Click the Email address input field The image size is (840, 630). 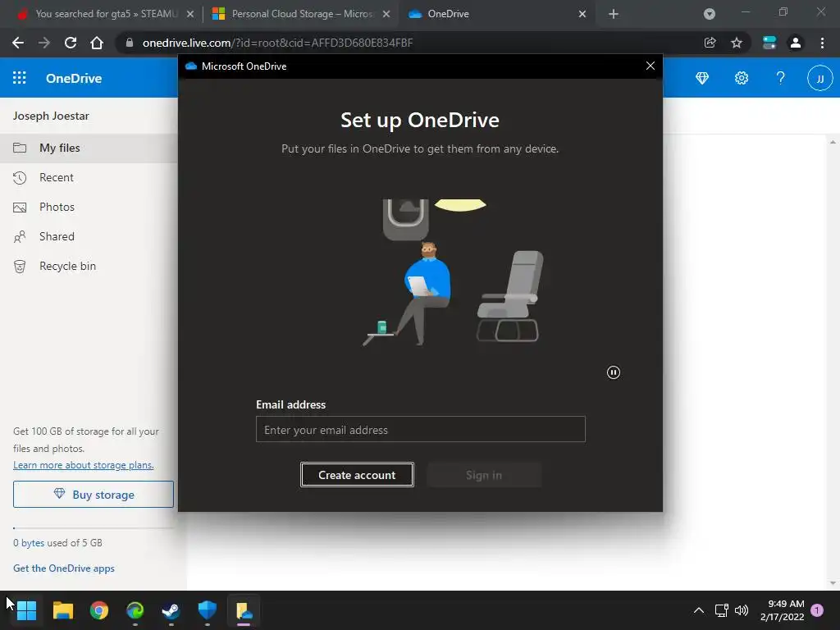pos(421,429)
